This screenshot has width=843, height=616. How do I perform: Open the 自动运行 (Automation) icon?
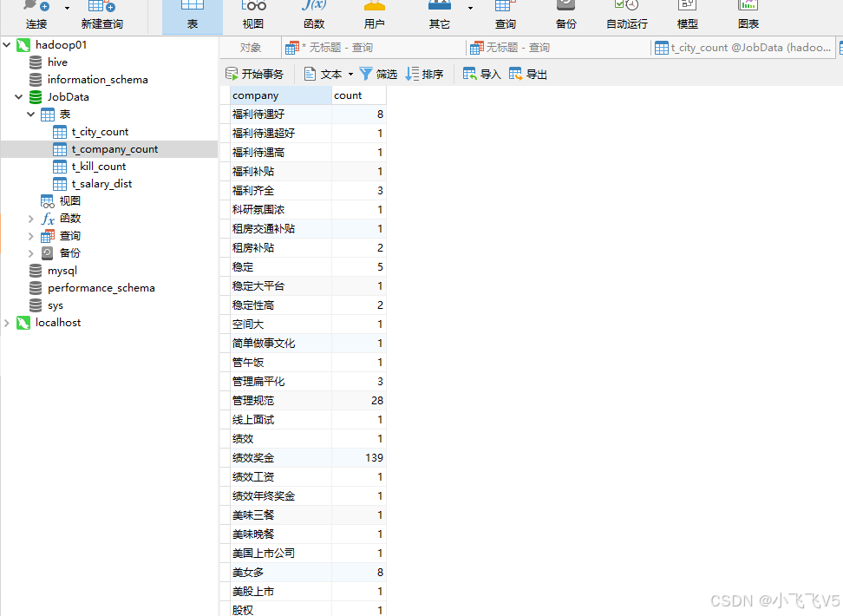click(x=626, y=15)
